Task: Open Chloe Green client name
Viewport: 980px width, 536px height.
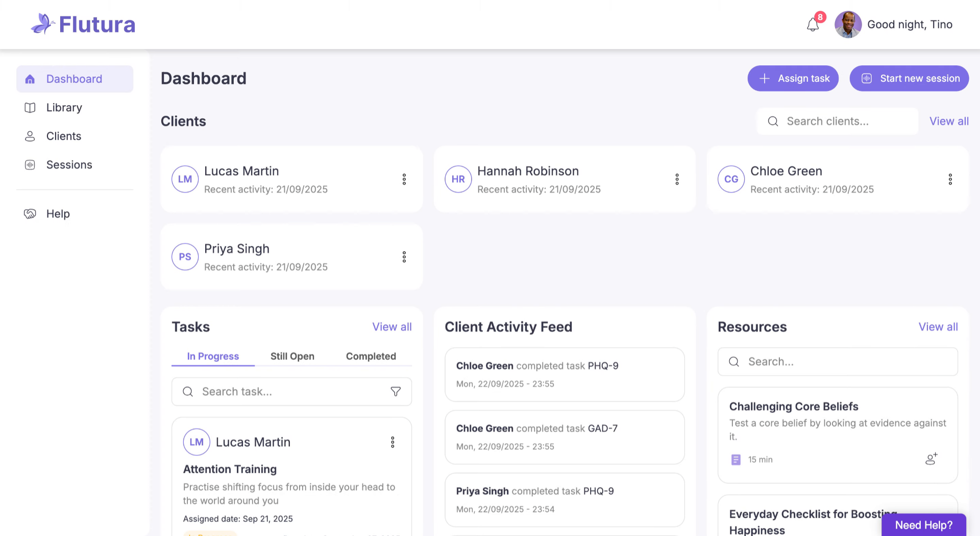Action: coord(786,171)
